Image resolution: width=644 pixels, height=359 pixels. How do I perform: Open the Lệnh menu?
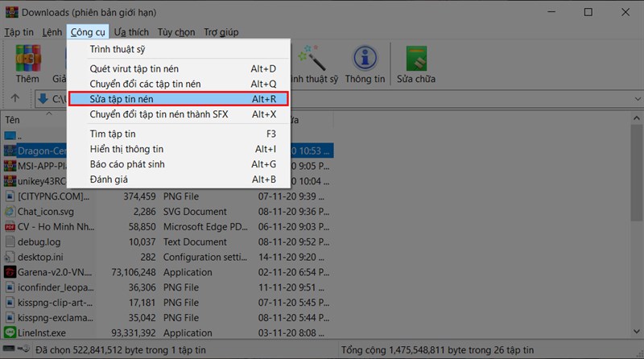pos(52,32)
